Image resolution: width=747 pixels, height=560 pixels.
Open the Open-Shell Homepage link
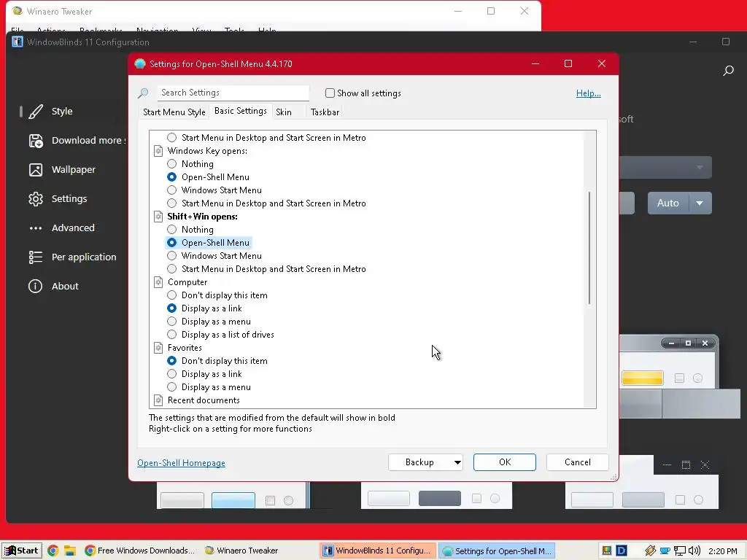coord(181,463)
